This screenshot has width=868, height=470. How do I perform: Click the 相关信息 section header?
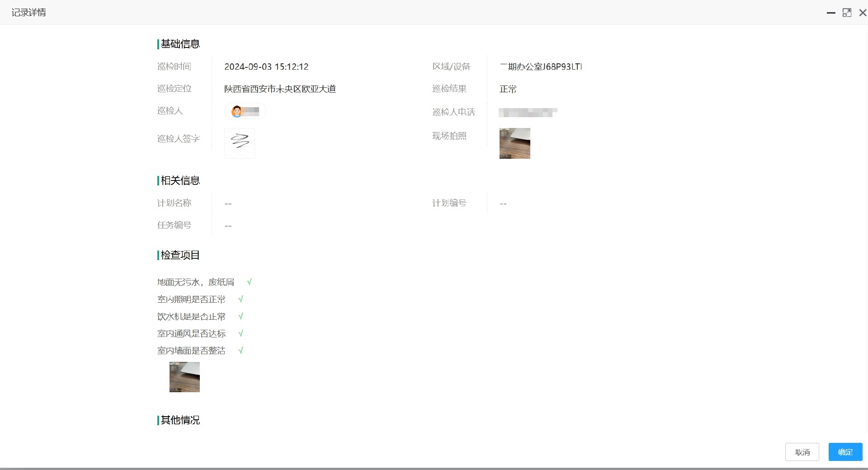(180, 180)
